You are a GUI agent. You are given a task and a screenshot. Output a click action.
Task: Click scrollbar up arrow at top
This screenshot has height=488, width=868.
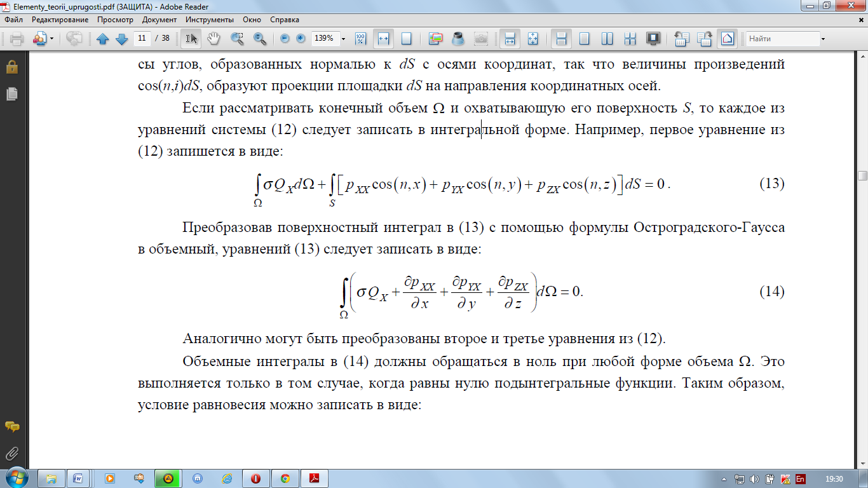coord(862,57)
